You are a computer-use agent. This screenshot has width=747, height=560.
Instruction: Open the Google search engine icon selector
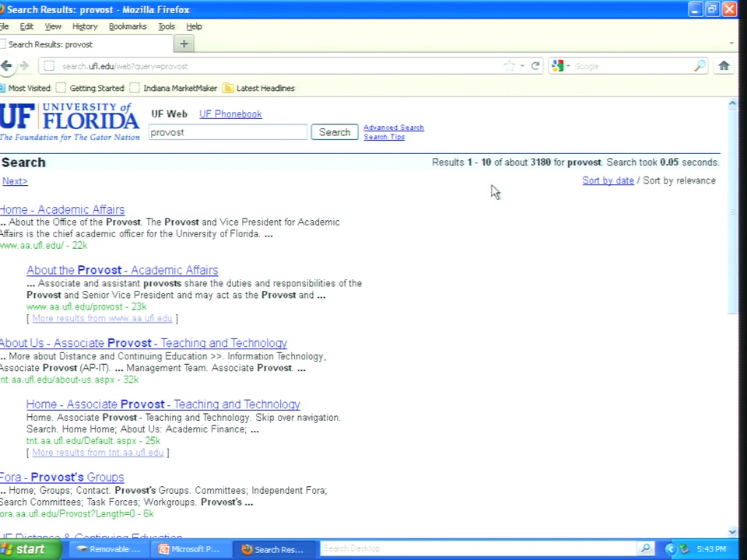point(560,66)
